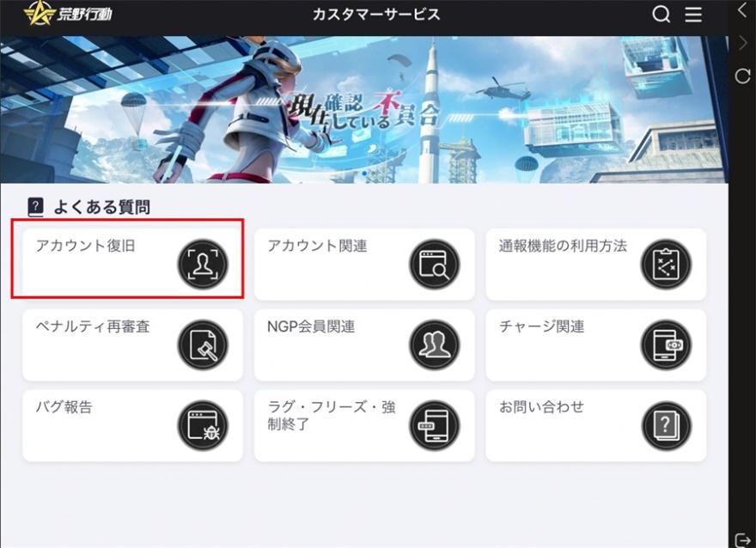Click the question mark icon for お問い合わせ
The height and width of the screenshot is (548, 756).
[x=666, y=425]
